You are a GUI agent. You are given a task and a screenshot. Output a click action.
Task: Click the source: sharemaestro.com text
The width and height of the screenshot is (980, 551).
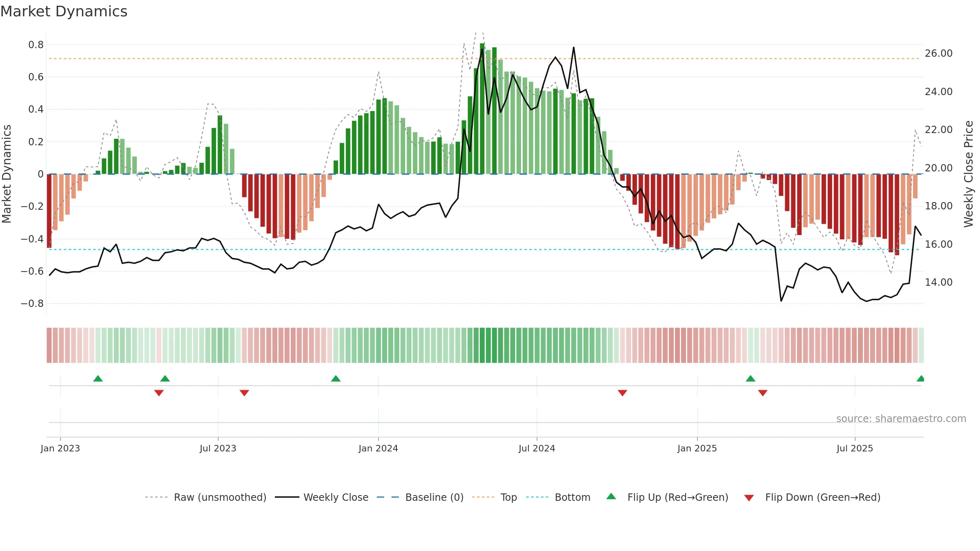click(x=901, y=418)
